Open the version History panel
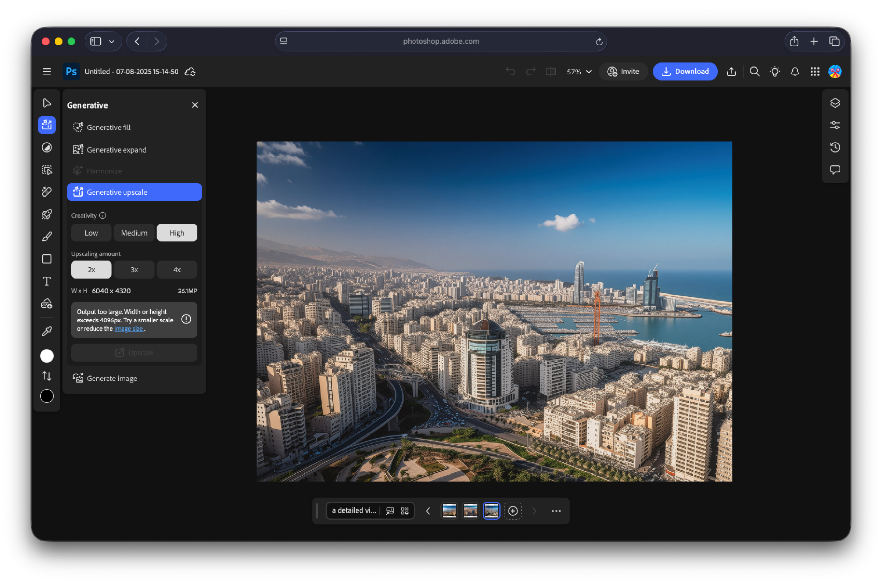 click(835, 147)
